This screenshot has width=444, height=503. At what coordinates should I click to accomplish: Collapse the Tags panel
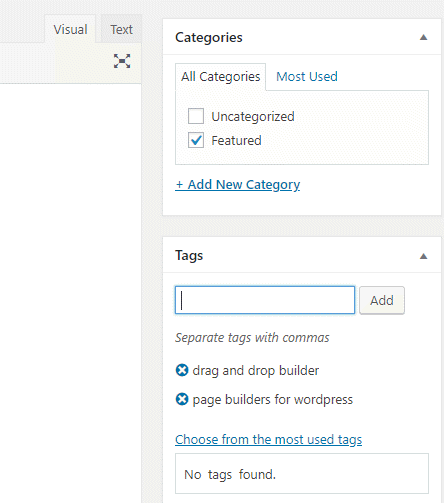coord(423,256)
